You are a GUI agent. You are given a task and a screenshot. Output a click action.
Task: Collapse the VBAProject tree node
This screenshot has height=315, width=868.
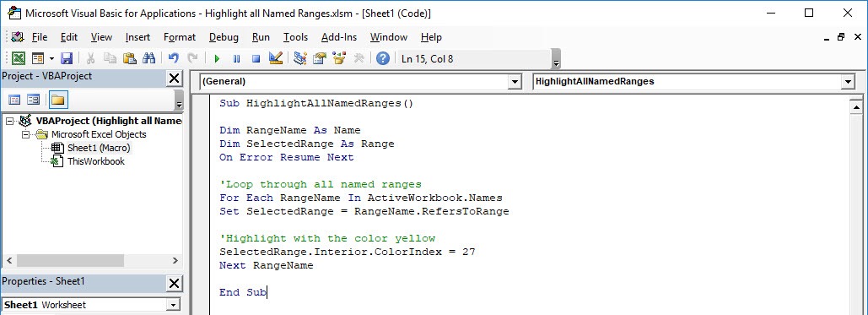(x=10, y=121)
